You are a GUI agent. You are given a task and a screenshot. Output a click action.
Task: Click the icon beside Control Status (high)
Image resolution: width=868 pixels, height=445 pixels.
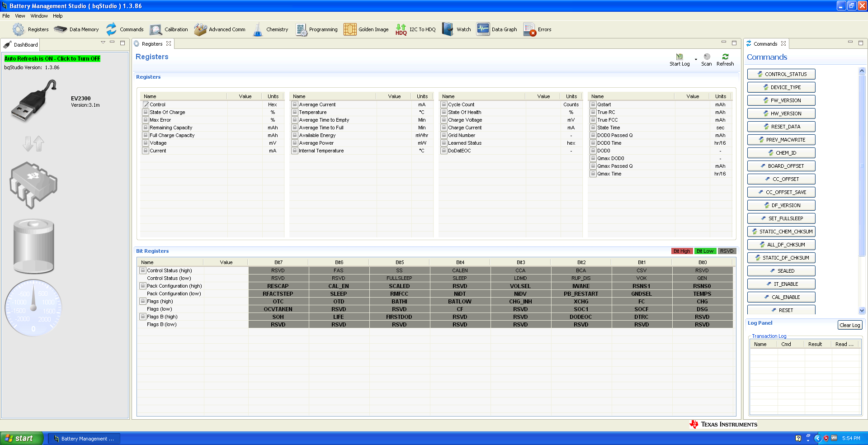click(143, 270)
